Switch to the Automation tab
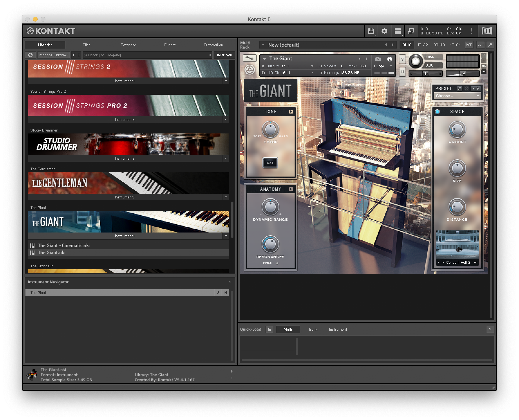This screenshot has height=420, width=519. pos(213,45)
